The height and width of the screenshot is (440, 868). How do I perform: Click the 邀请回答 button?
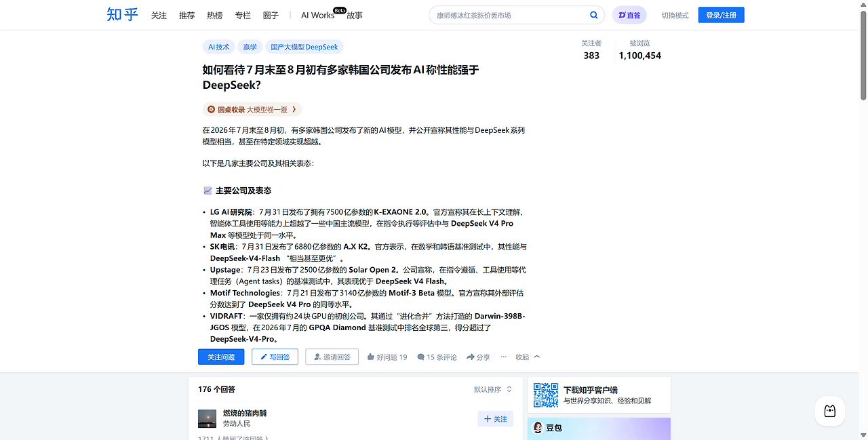[x=332, y=357]
